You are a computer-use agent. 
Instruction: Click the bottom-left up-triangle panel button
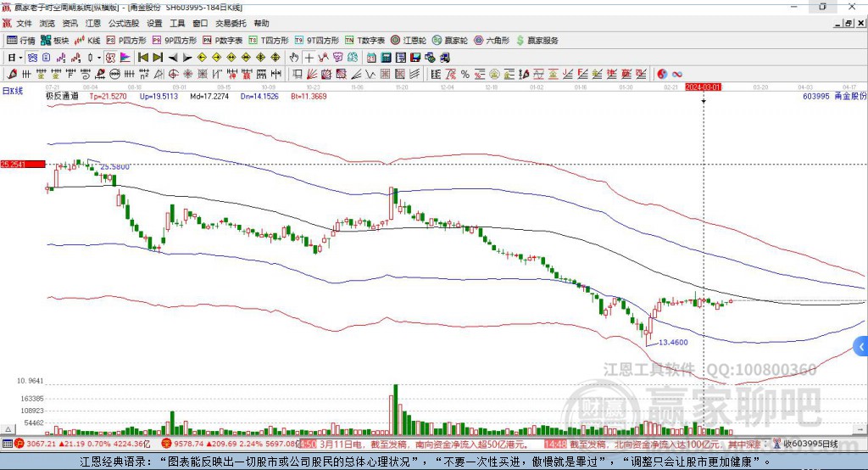[x=8, y=429]
